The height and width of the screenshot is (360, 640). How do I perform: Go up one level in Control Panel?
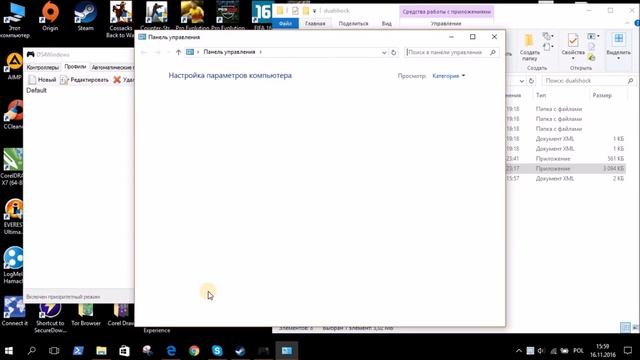(178, 52)
